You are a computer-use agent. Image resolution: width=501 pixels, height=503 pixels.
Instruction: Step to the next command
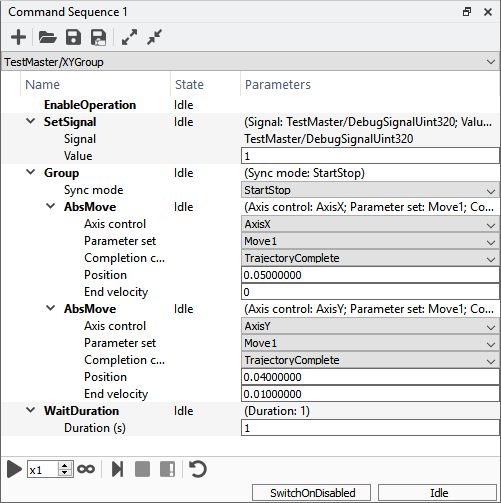(117, 469)
